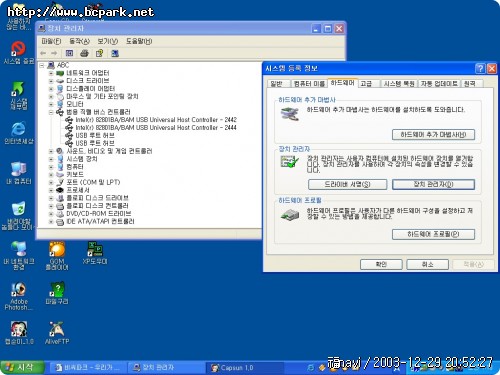This screenshot has width=500, height=375.
Task: Click the question-mark help button in System Properties
Action: [480, 69]
